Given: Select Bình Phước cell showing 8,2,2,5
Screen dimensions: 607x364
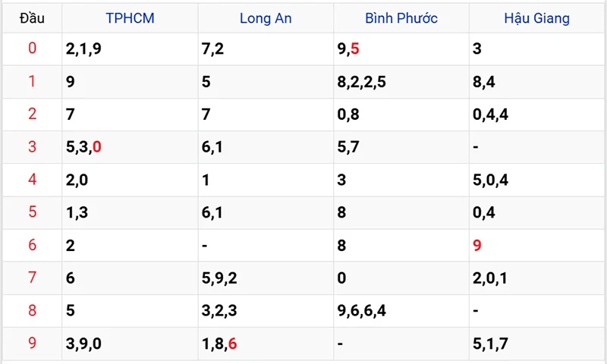Looking at the screenshot, I should (362, 82).
